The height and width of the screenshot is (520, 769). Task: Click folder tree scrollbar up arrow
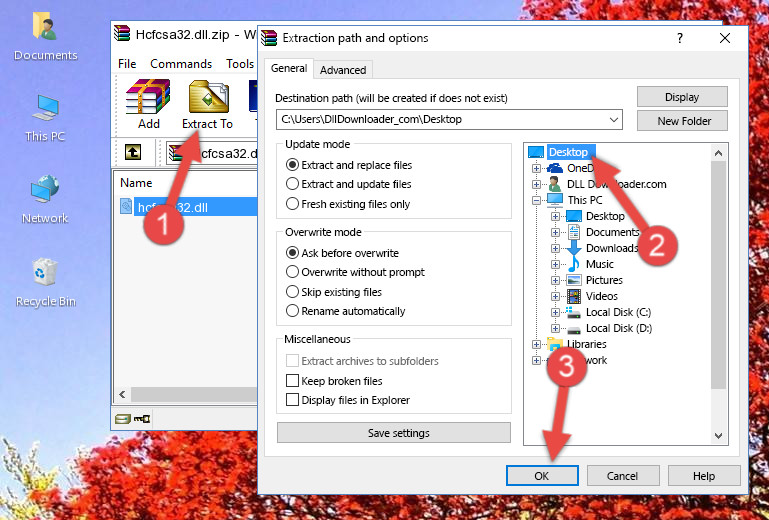coord(718,153)
